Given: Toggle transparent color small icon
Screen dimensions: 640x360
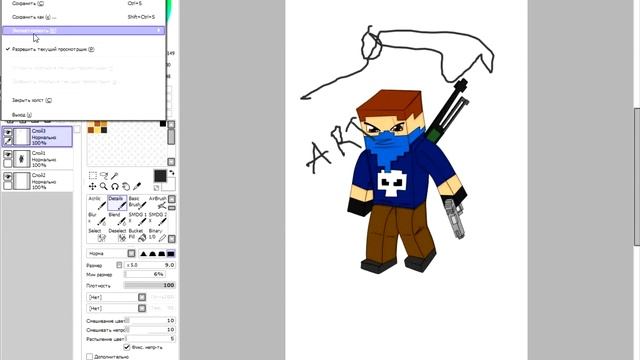Looking at the screenshot, I should point(156,188).
